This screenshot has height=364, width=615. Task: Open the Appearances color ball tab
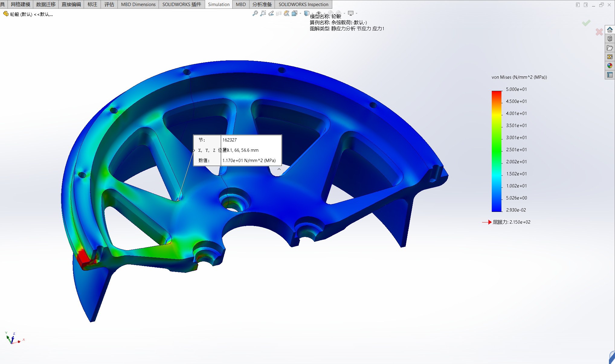610,66
